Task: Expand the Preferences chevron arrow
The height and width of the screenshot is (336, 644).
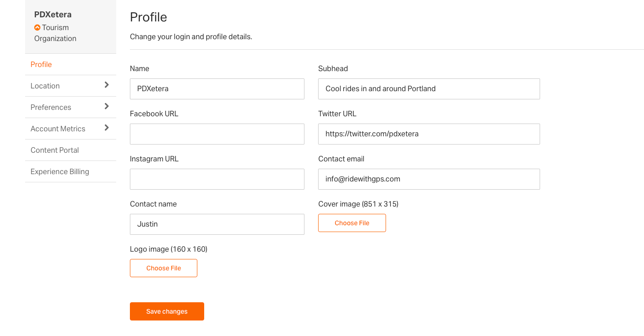Action: [107, 106]
